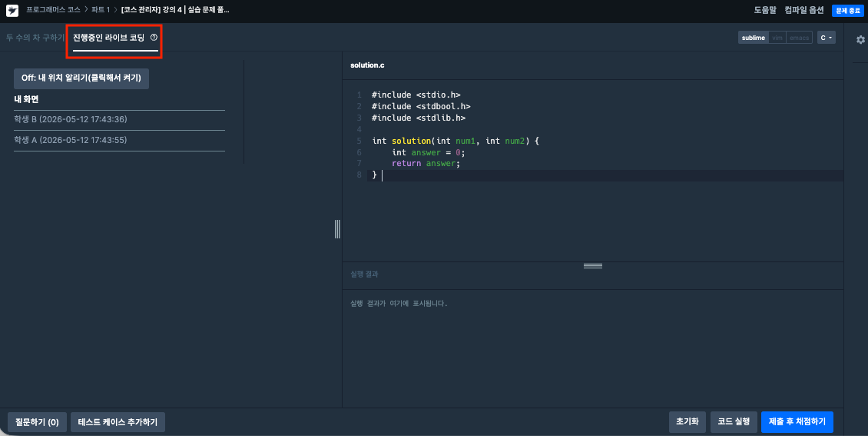The height and width of the screenshot is (436, 868).
Task: Click the Programmers bird logo icon
Action: [x=12, y=11]
